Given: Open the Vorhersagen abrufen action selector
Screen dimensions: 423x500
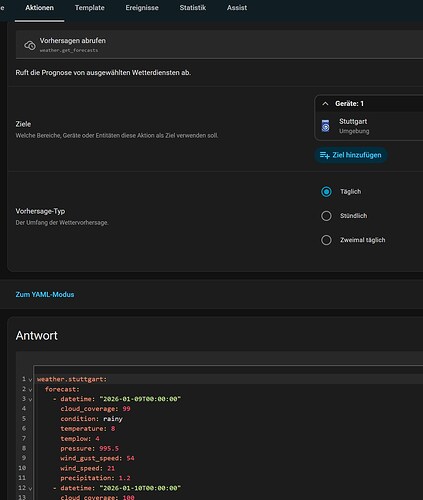Looking at the screenshot, I should coord(219,45).
